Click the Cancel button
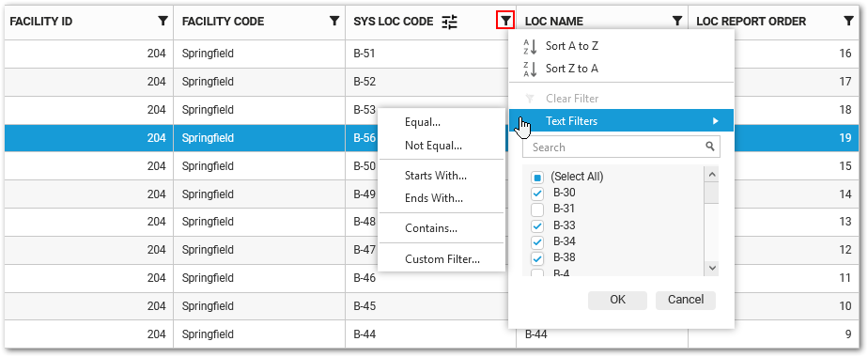Screen dimensions: 868x357 (686, 300)
